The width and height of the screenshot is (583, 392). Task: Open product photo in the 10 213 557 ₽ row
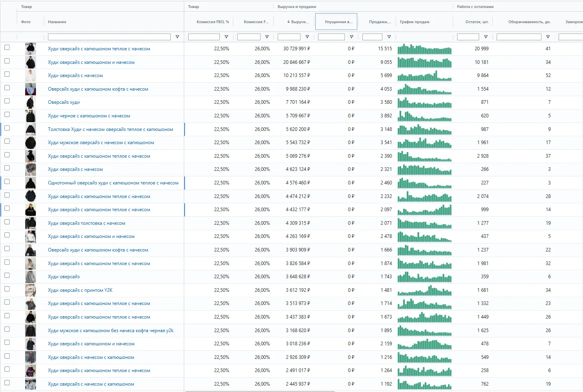[30, 75]
